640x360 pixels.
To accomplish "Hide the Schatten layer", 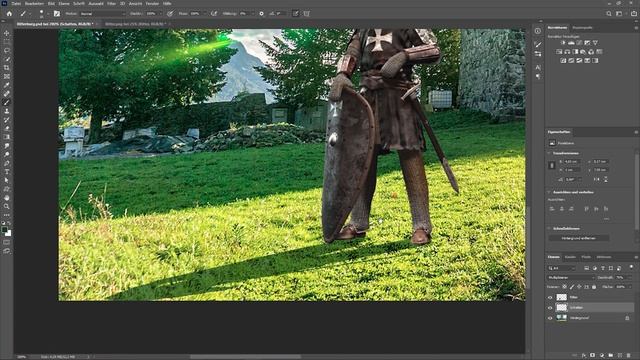I will (550, 308).
